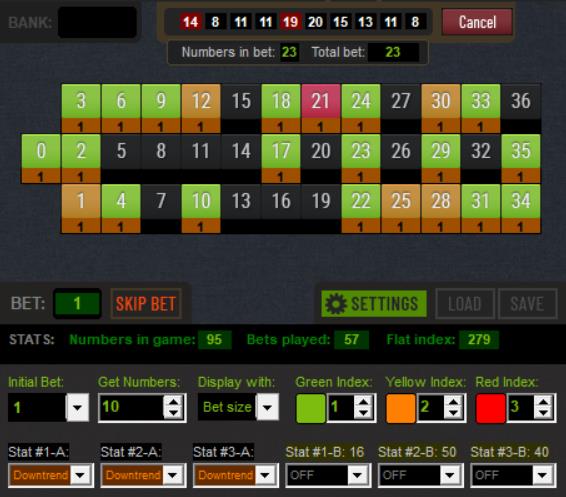Decrease Red Index with the down arrow
Image resolution: width=566 pixels, height=497 pixels.
543,414
